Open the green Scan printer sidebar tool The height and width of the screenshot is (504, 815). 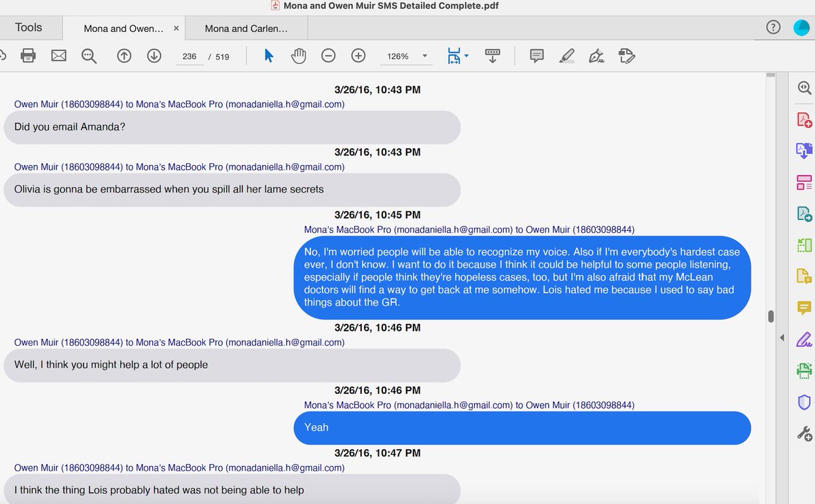point(804,370)
